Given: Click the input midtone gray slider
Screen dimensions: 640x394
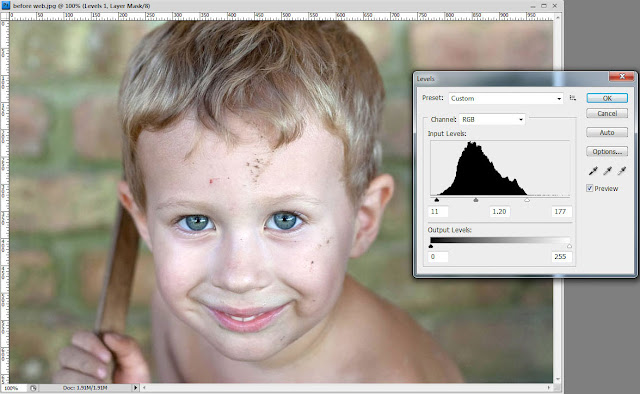Looking at the screenshot, I should (476, 200).
